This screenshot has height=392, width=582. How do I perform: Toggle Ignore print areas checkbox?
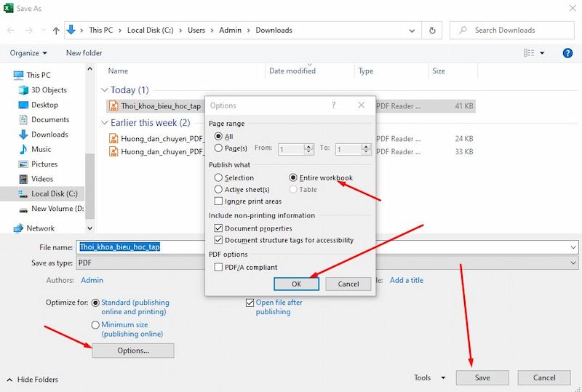[218, 201]
